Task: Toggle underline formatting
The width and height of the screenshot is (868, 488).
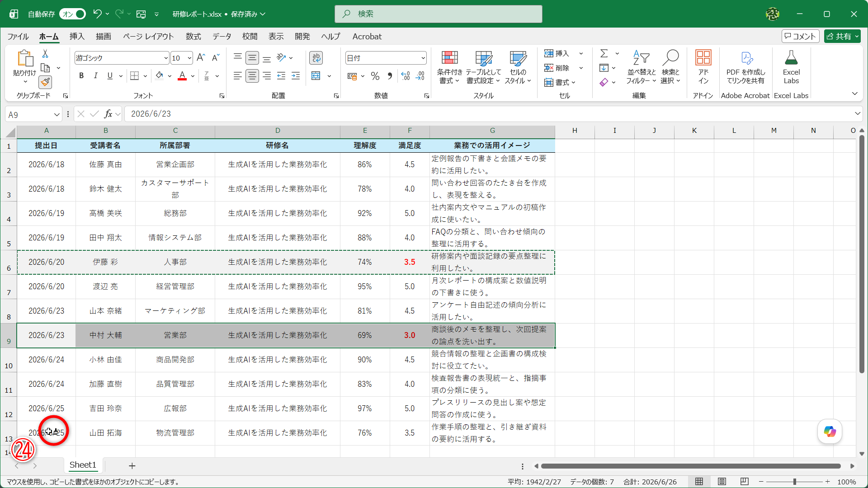Action: pyautogui.click(x=110, y=75)
